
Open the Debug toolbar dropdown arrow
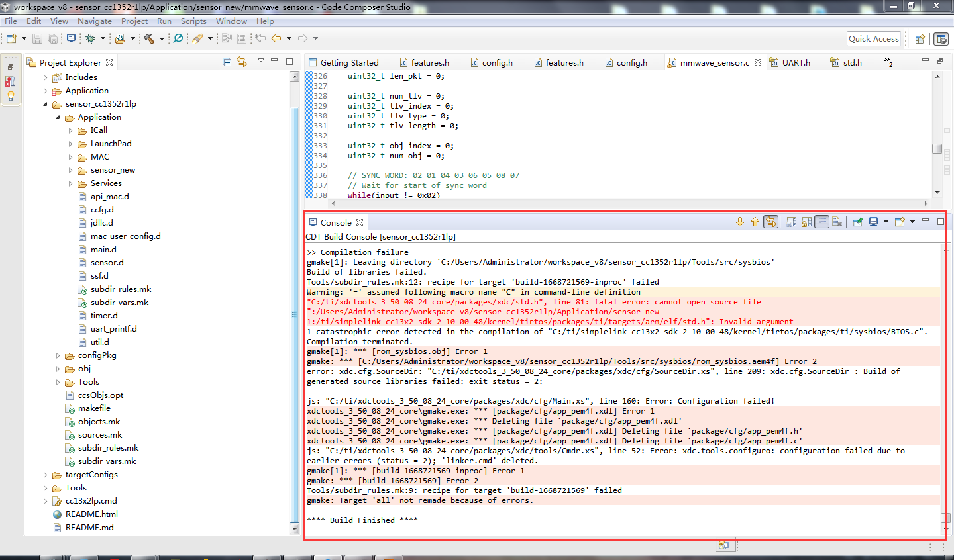coord(103,39)
